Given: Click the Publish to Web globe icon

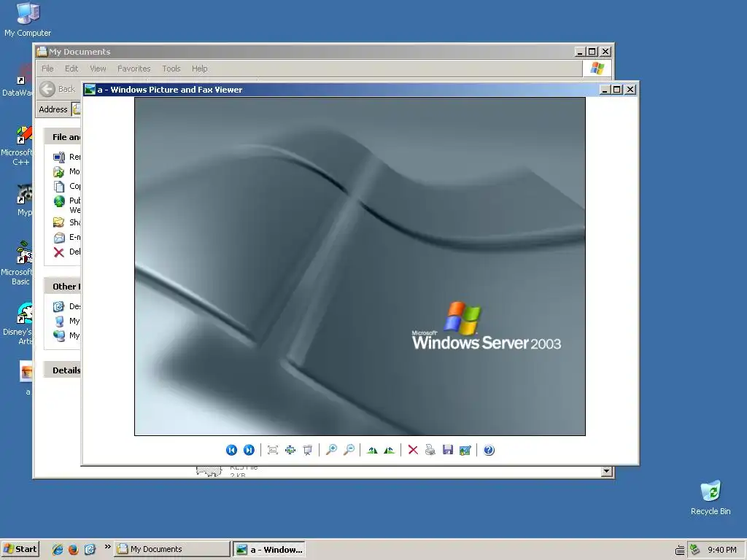Looking at the screenshot, I should [59, 201].
